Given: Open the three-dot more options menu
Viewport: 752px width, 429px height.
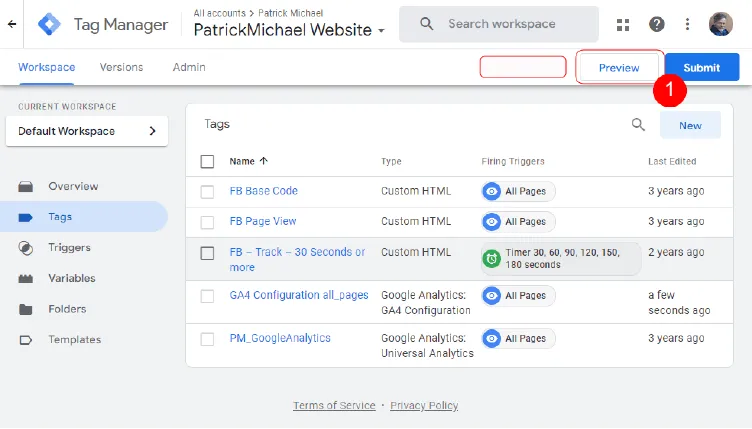Looking at the screenshot, I should [687, 24].
